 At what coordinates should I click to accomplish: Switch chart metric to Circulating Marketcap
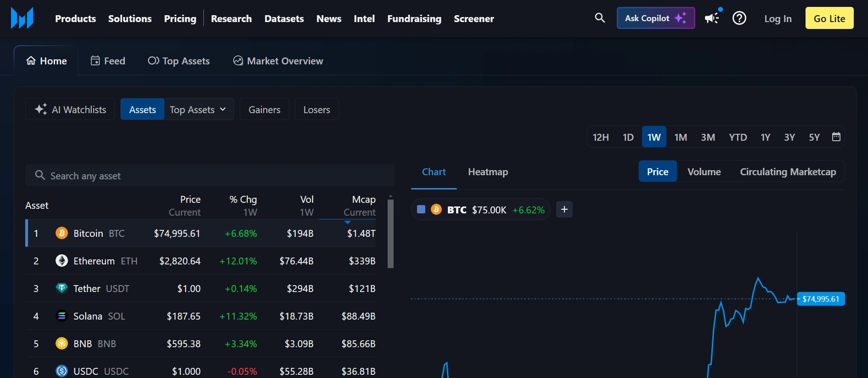pyautogui.click(x=788, y=172)
